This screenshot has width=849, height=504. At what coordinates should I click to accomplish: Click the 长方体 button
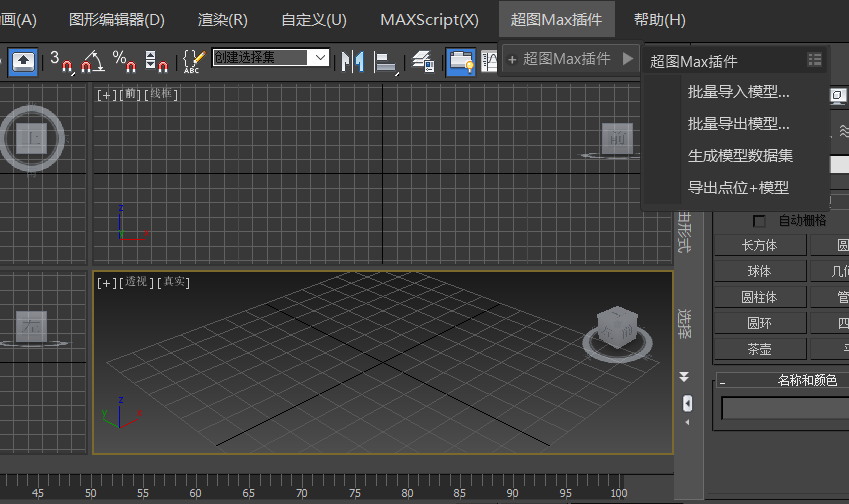pos(759,246)
